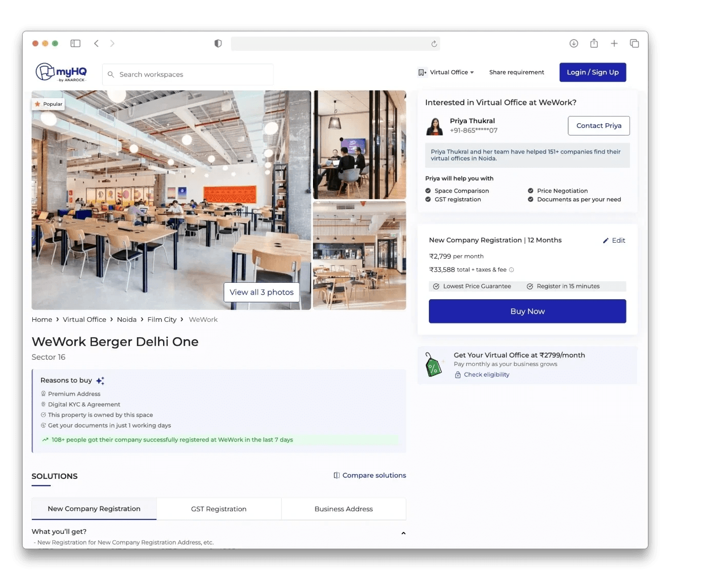728x581 pixels.
Task: Open View all 3 photos
Action: (262, 293)
